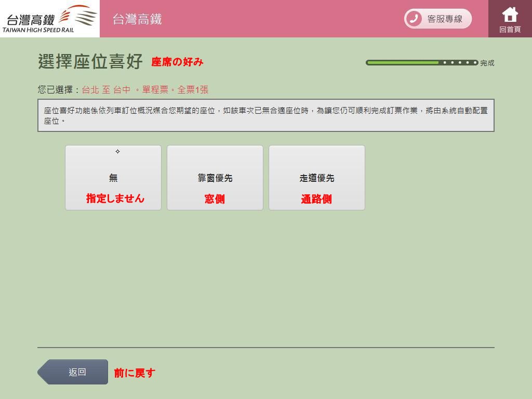Viewport: 532px width, 399px height.
Task: Click the seat preference notice box
Action: click(x=265, y=115)
